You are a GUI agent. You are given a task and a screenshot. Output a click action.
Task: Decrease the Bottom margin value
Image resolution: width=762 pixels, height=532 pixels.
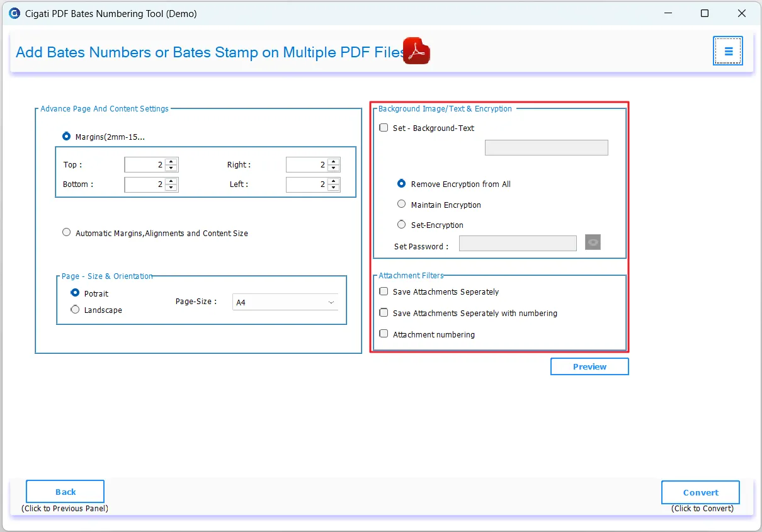(x=171, y=188)
